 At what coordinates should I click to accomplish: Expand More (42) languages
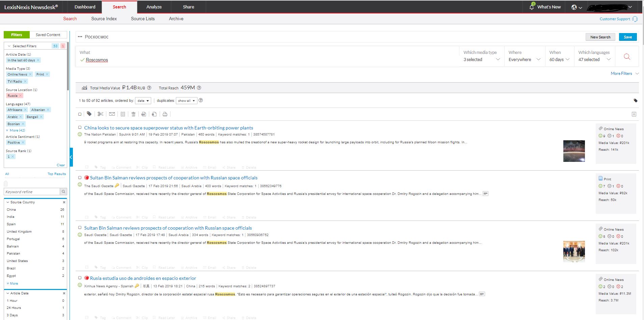16,130
